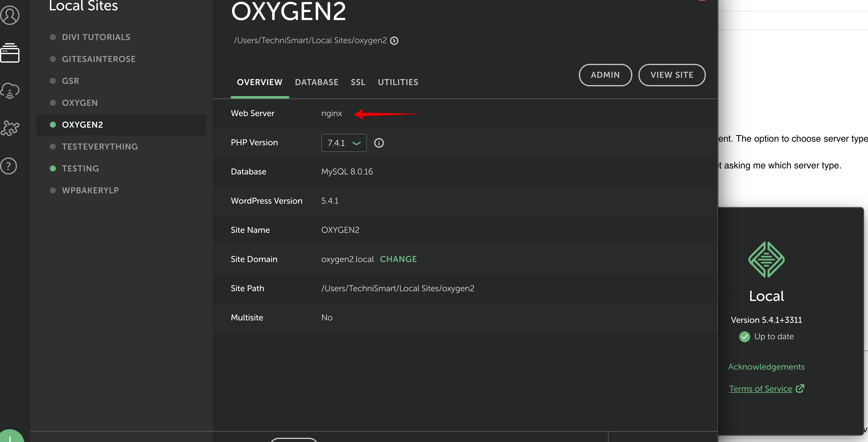Switch to the SSL tab
868x442 pixels.
tap(358, 82)
